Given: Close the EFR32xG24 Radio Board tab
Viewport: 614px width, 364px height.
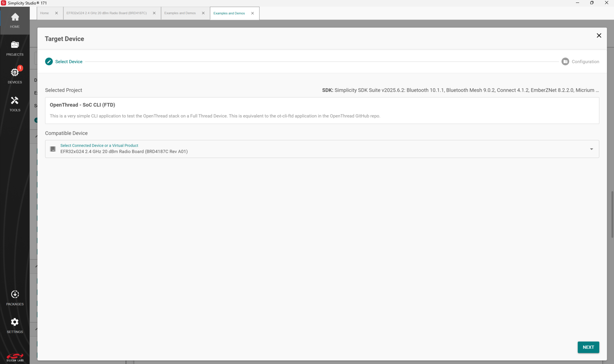Looking at the screenshot, I should 154,13.
